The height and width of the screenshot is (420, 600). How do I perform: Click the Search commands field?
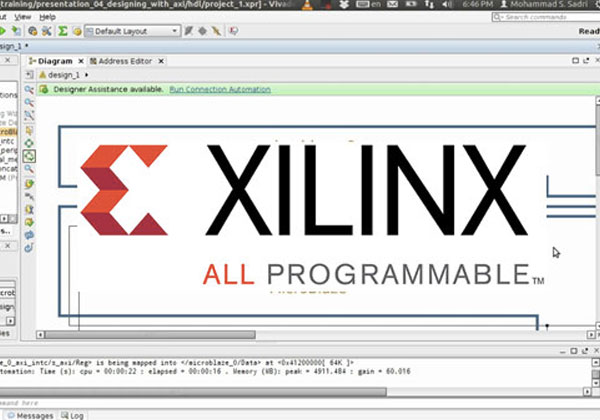pos(546,17)
